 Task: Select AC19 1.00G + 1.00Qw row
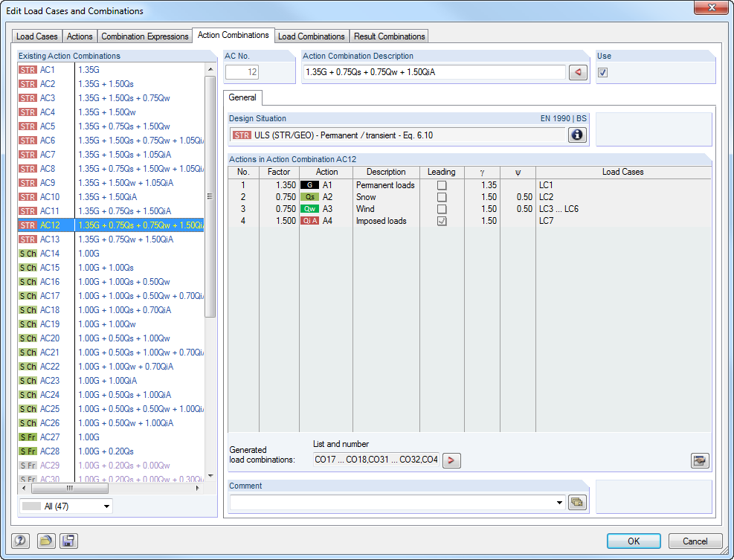coord(111,324)
